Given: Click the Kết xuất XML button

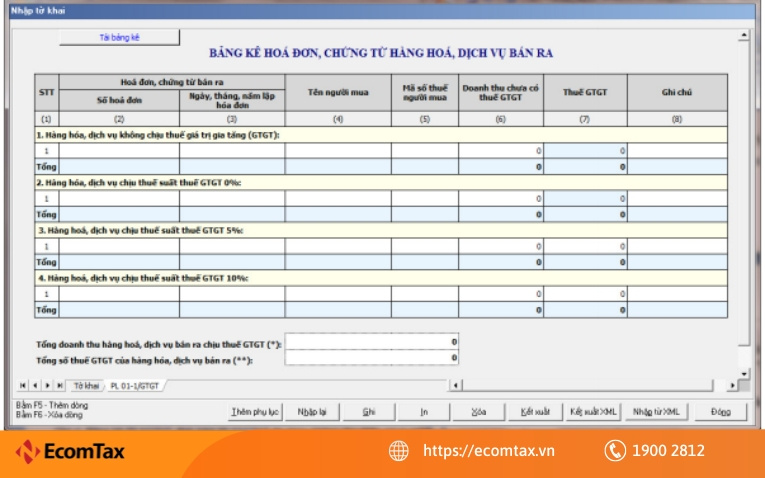Looking at the screenshot, I should 593,412.
